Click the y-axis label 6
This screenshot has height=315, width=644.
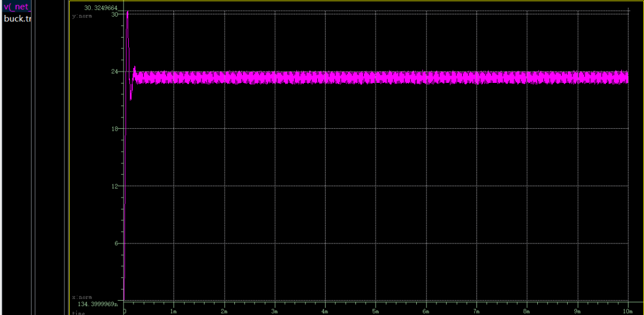[x=116, y=243]
